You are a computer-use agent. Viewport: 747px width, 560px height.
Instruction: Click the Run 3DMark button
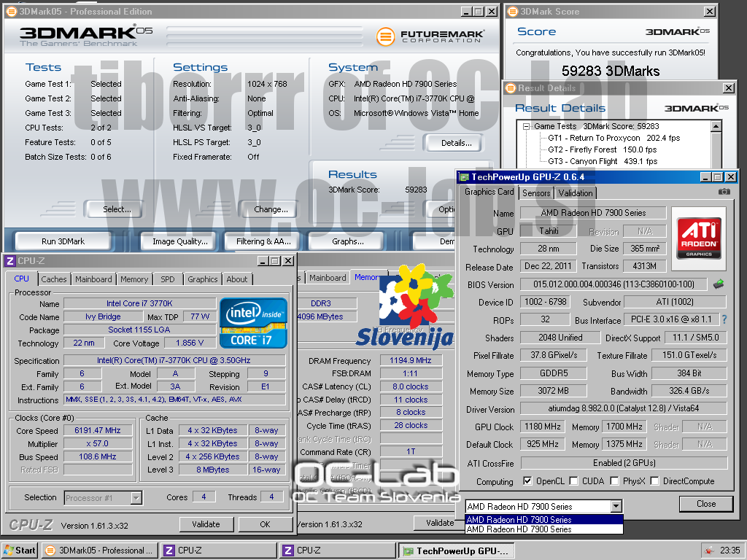63,241
